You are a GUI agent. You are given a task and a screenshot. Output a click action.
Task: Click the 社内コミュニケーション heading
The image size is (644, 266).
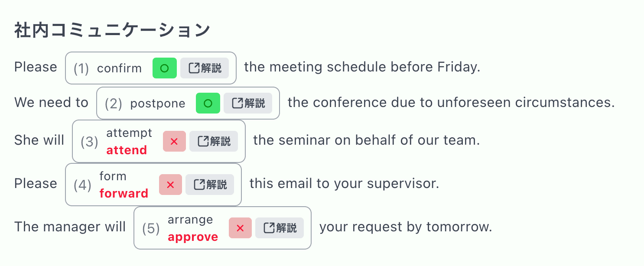(112, 30)
